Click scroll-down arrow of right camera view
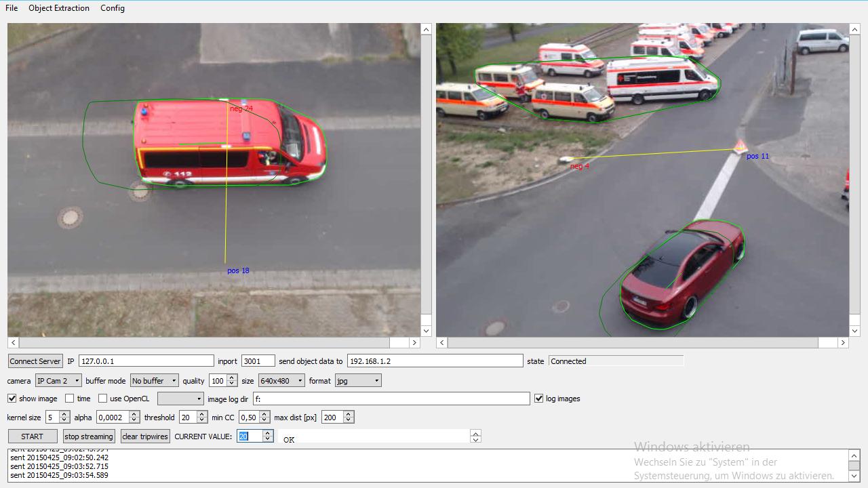Screen dimensions: 868x488 [x=854, y=331]
